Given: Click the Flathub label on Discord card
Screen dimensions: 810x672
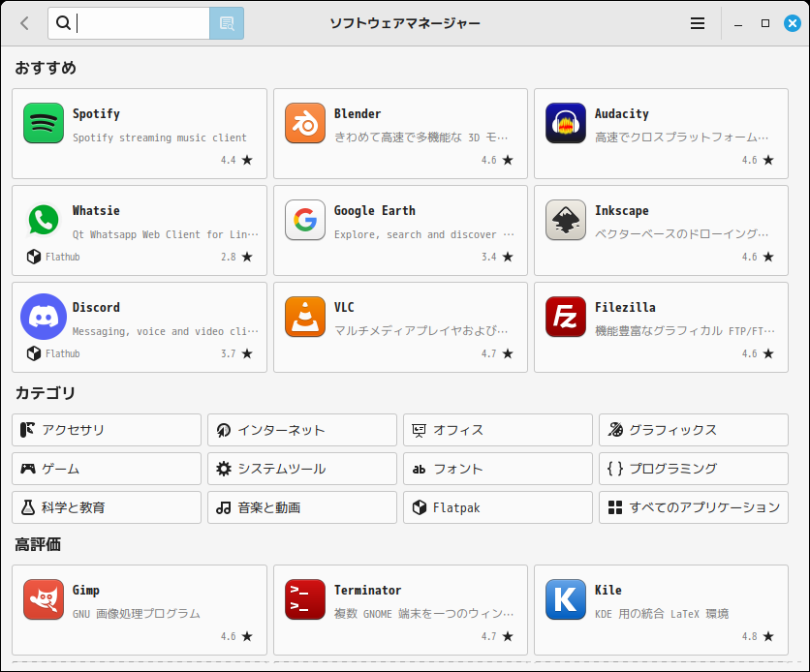Looking at the screenshot, I should (x=63, y=353).
